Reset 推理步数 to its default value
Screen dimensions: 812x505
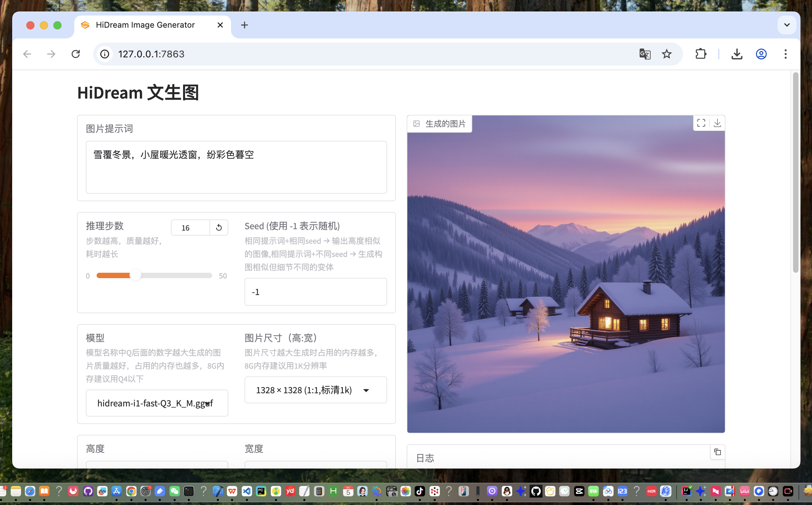tap(219, 228)
